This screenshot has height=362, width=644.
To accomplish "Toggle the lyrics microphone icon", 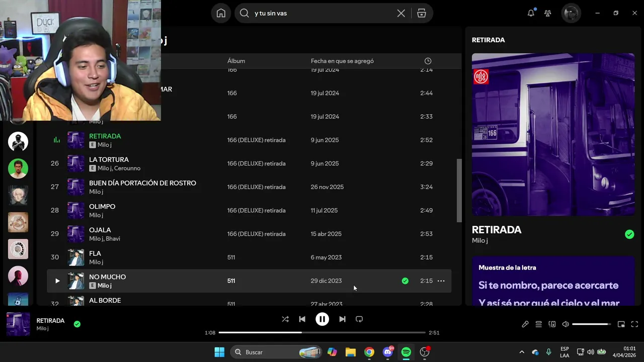I will point(525,324).
